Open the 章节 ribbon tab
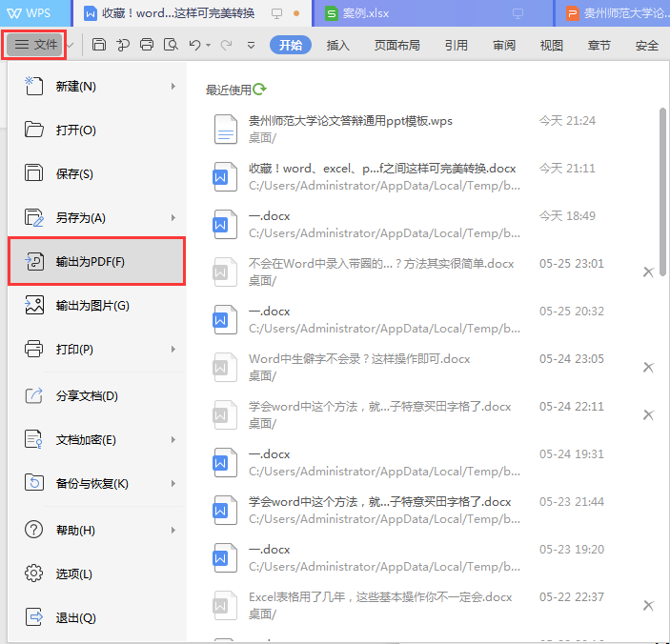The image size is (670, 644). (x=599, y=45)
